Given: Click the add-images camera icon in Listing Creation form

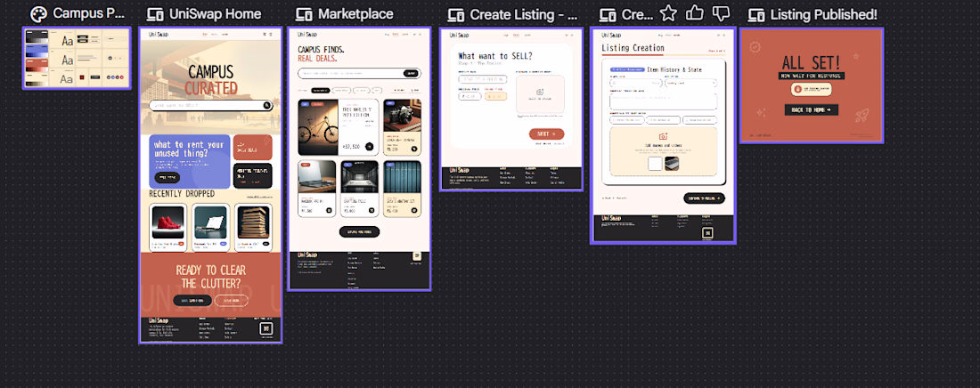Looking at the screenshot, I should (663, 136).
